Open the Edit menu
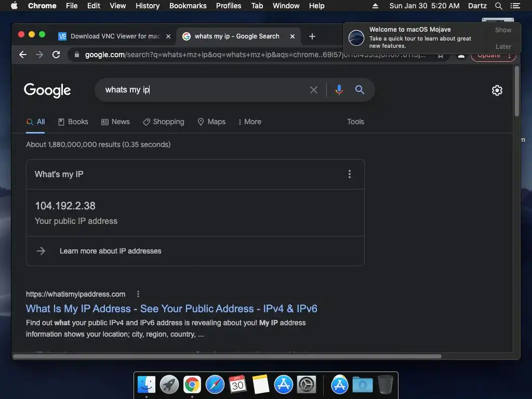Viewport: 532px width, 399px height. tap(94, 6)
